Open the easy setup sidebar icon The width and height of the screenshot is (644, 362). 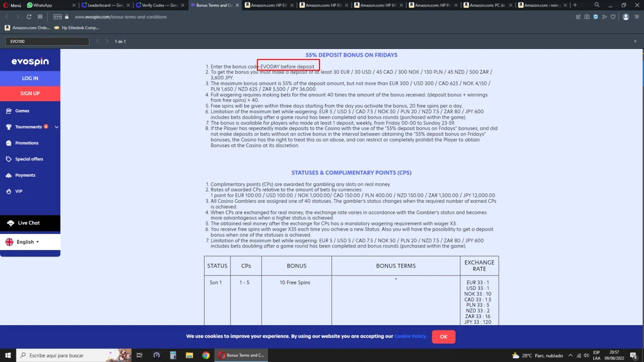click(x=637, y=17)
